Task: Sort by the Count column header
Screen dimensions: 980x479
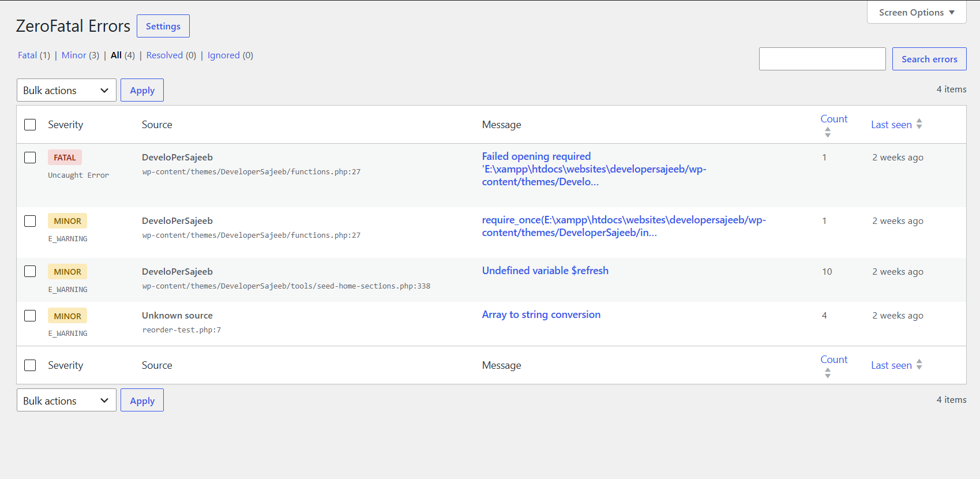Action: [x=834, y=119]
